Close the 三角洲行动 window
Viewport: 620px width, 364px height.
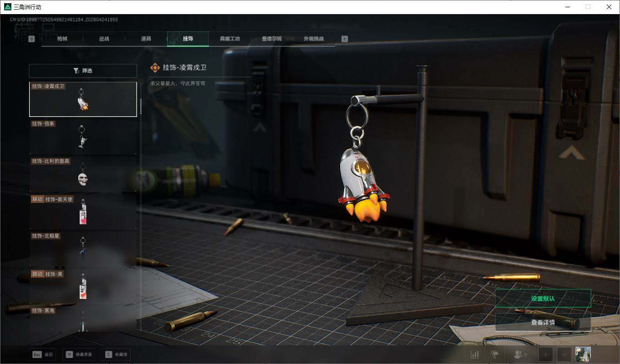click(x=609, y=7)
